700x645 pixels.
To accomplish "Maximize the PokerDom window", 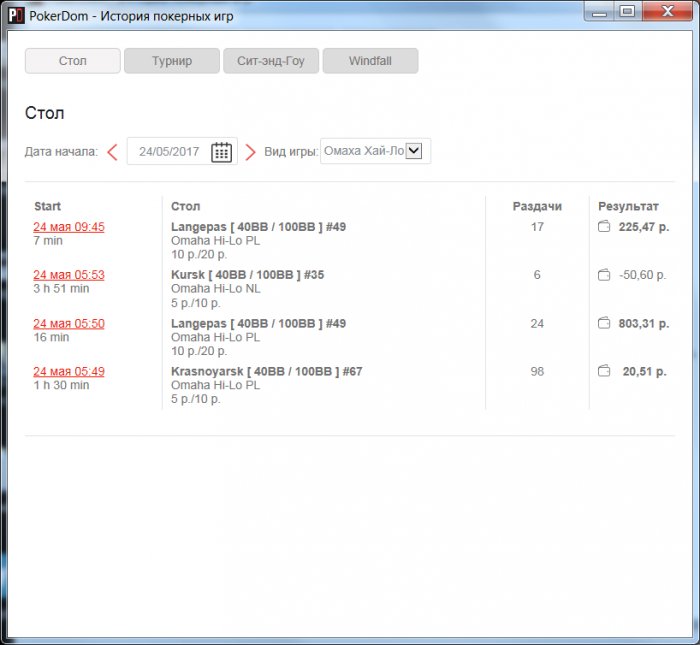I will point(628,11).
